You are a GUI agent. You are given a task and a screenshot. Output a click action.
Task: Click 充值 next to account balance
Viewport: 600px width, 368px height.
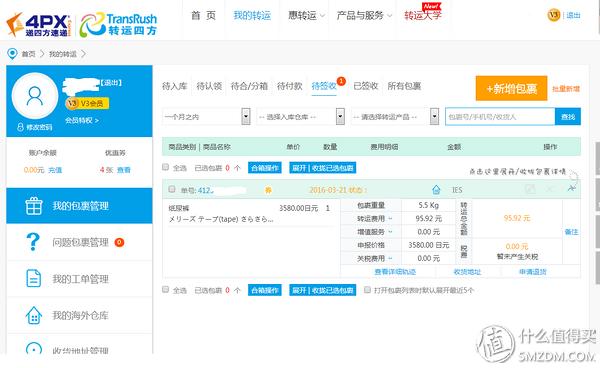coord(55,170)
